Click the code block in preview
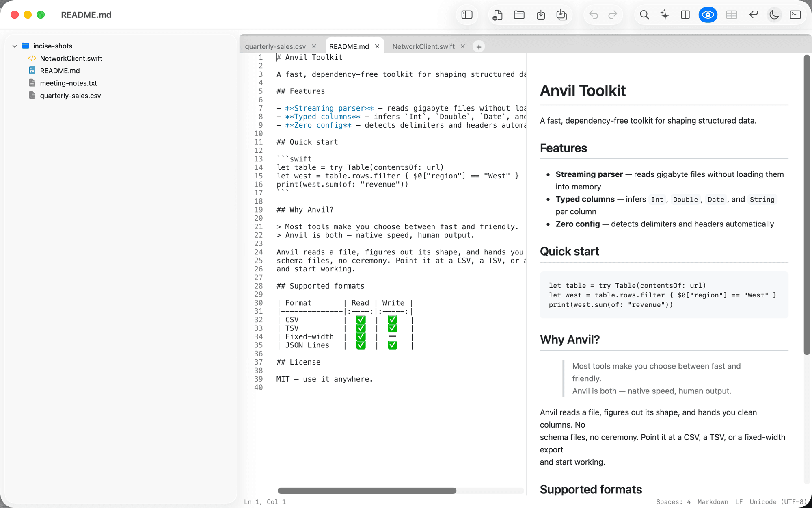The image size is (812, 508). 664,295
